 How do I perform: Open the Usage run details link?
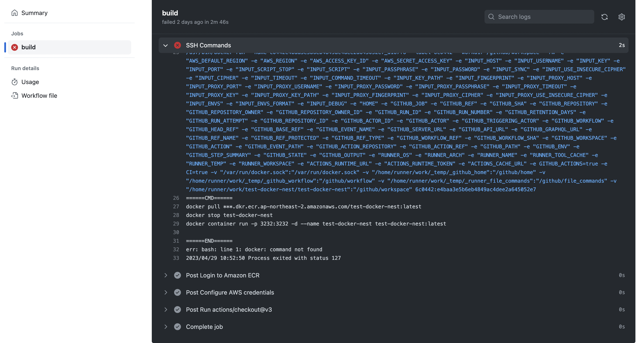click(30, 82)
